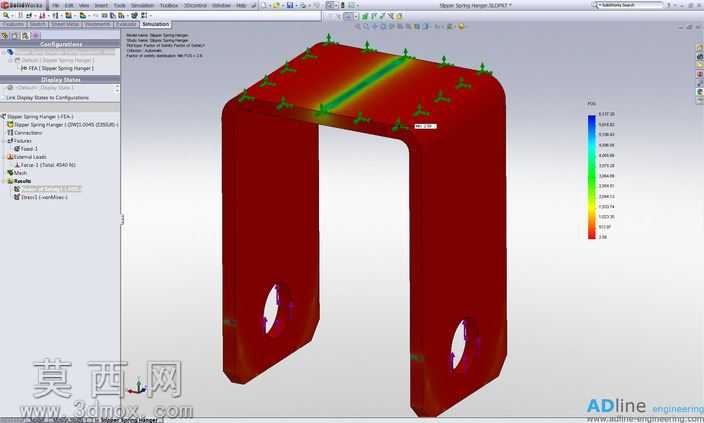Open the fourth purple manager panel tab
This screenshot has height=423, width=704.
pos(36,35)
